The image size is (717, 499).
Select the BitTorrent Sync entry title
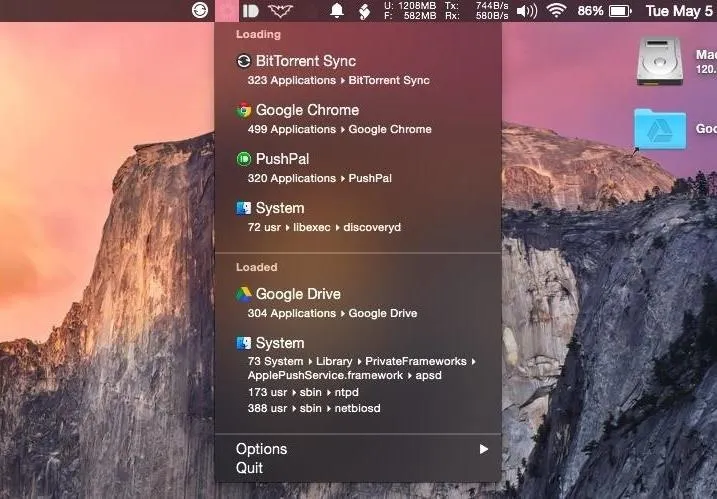click(305, 61)
